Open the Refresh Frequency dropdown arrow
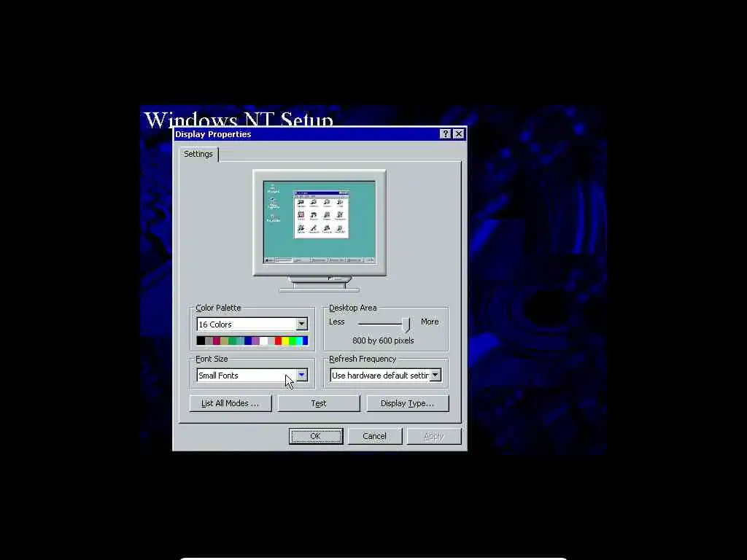The image size is (747, 560). tap(435, 376)
